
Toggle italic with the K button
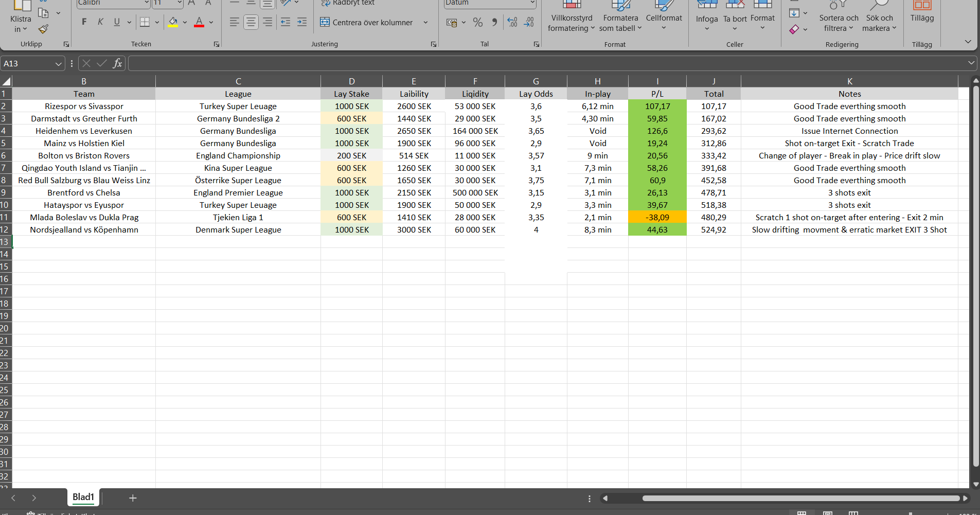101,22
